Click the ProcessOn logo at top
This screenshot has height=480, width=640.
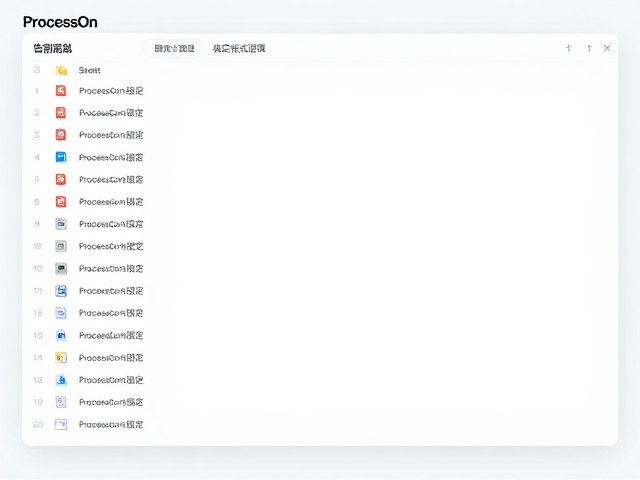click(60, 22)
